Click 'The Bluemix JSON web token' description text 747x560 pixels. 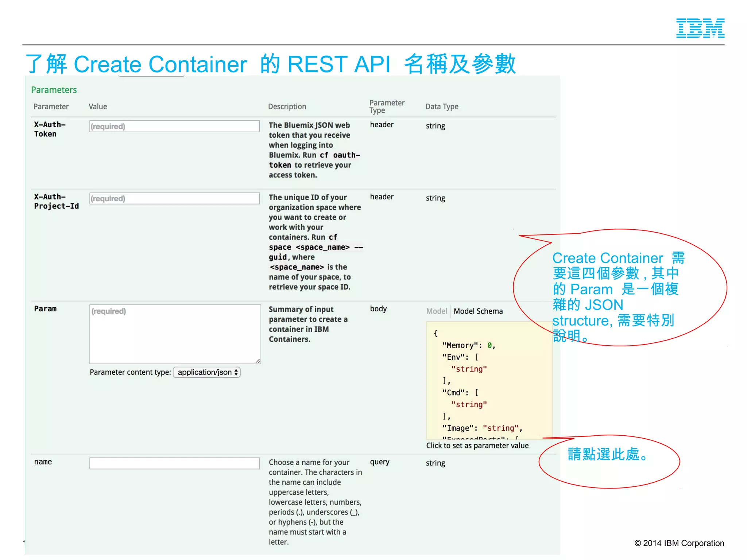click(x=314, y=150)
